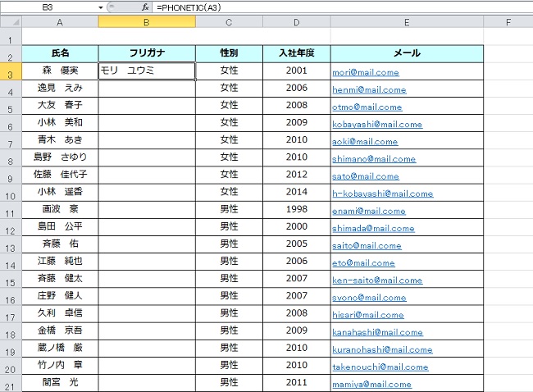Image resolution: width=533 pixels, height=392 pixels.
Task: Click the Select All corner button
Action: tap(11, 21)
